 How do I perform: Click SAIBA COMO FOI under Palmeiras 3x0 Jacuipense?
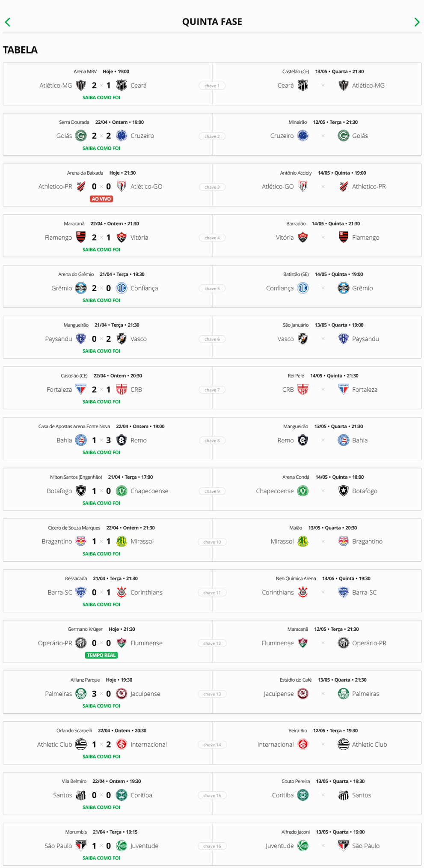click(101, 705)
